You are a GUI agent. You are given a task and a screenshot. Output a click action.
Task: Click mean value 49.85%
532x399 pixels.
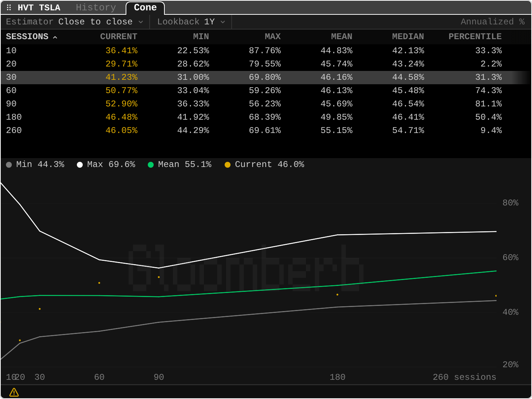pyautogui.click(x=337, y=117)
